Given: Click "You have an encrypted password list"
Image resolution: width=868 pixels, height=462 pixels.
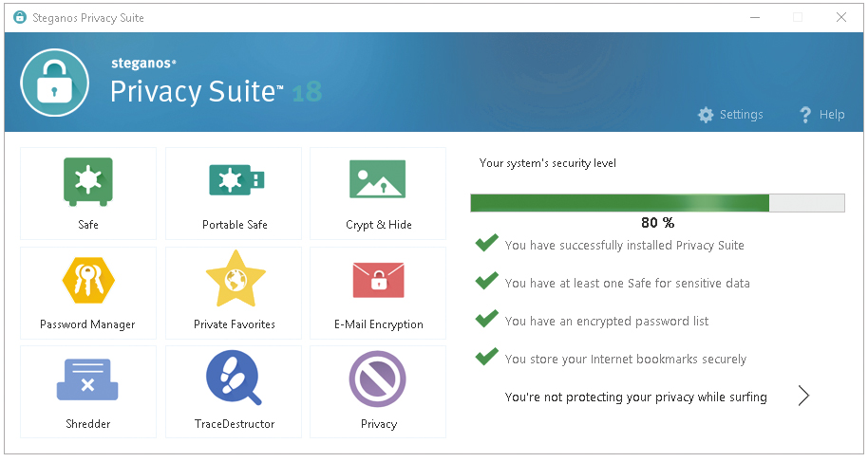Looking at the screenshot, I should click(x=607, y=322).
